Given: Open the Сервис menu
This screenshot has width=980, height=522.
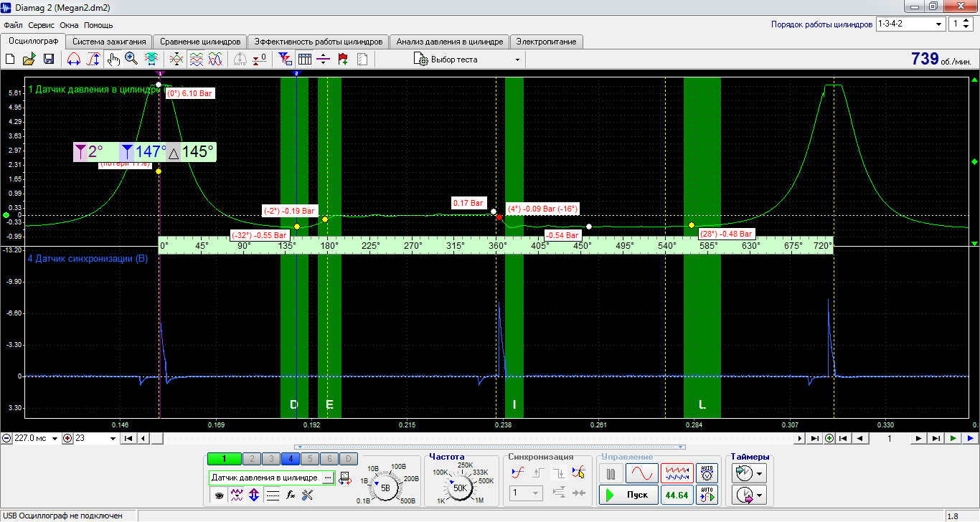Looking at the screenshot, I should click(x=42, y=24).
